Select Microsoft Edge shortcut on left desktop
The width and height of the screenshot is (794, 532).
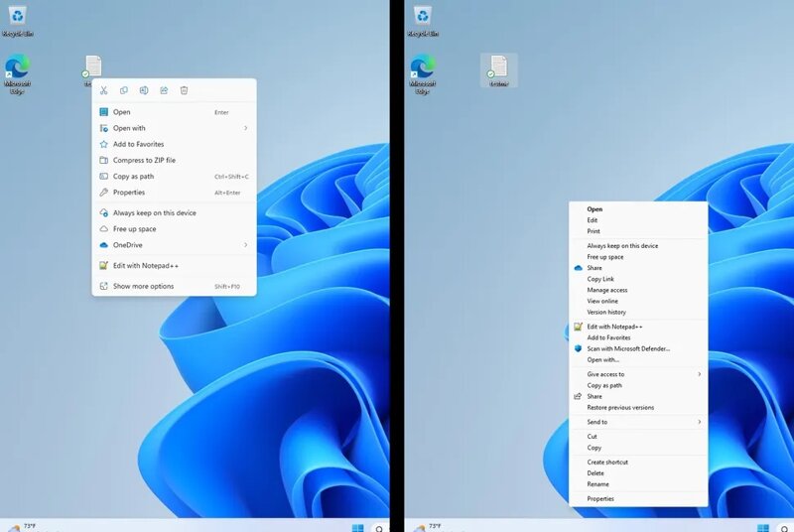coord(17,73)
